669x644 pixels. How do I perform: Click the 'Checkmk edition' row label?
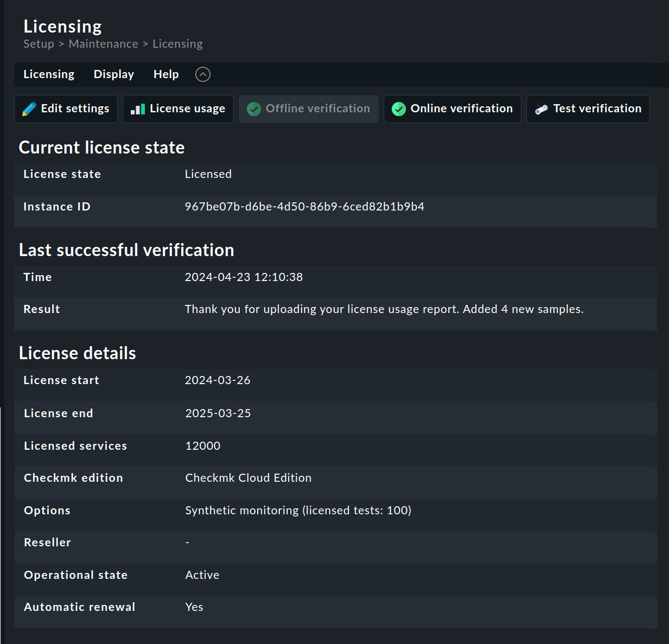pyautogui.click(x=73, y=478)
